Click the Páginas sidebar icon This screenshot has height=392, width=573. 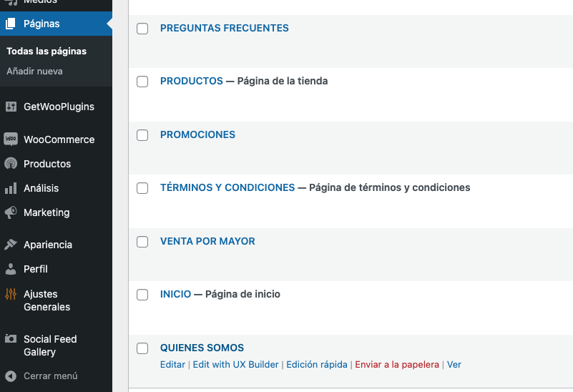pos(11,24)
